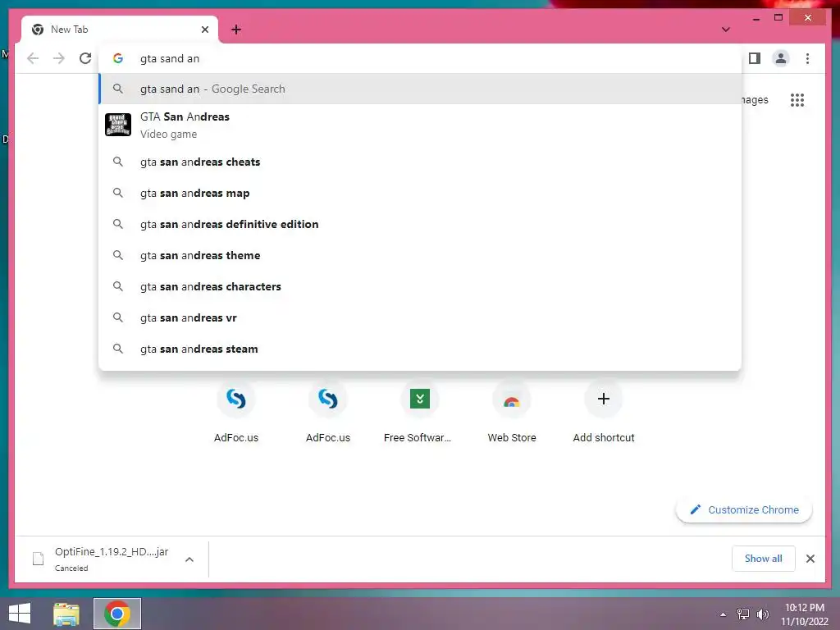Screen dimensions: 840x630
Task: Open the Google apps grid
Action: [x=797, y=99]
